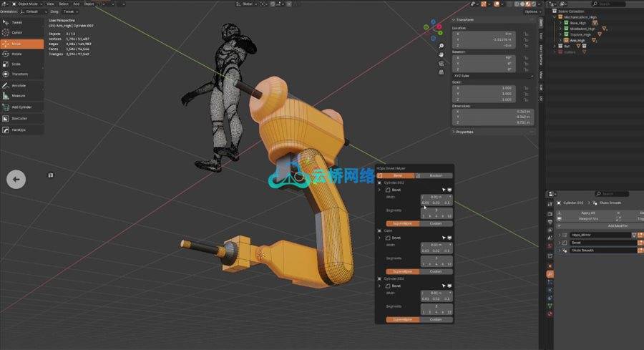This screenshot has width=644, height=350.
Task: Select Custom option under Cylinder.001 segments
Action: tap(436, 223)
